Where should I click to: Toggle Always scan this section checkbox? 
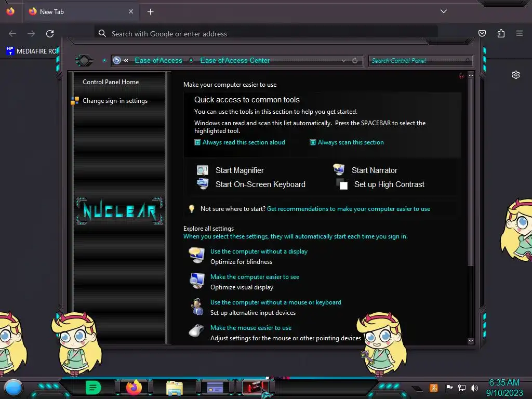pos(313,142)
